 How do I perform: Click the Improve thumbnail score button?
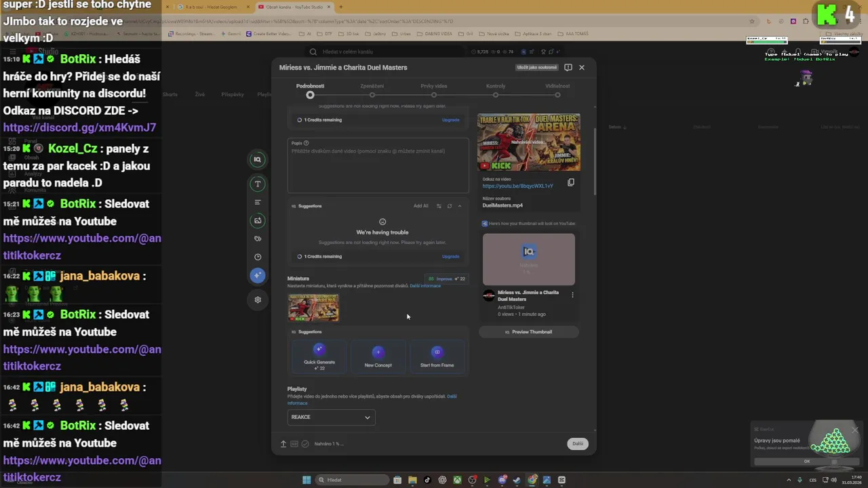point(446,279)
